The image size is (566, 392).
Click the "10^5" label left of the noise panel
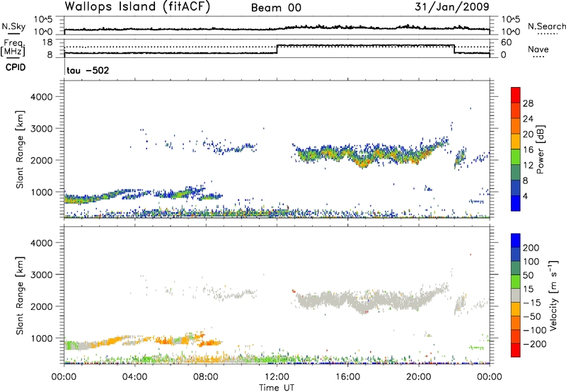coord(44,19)
